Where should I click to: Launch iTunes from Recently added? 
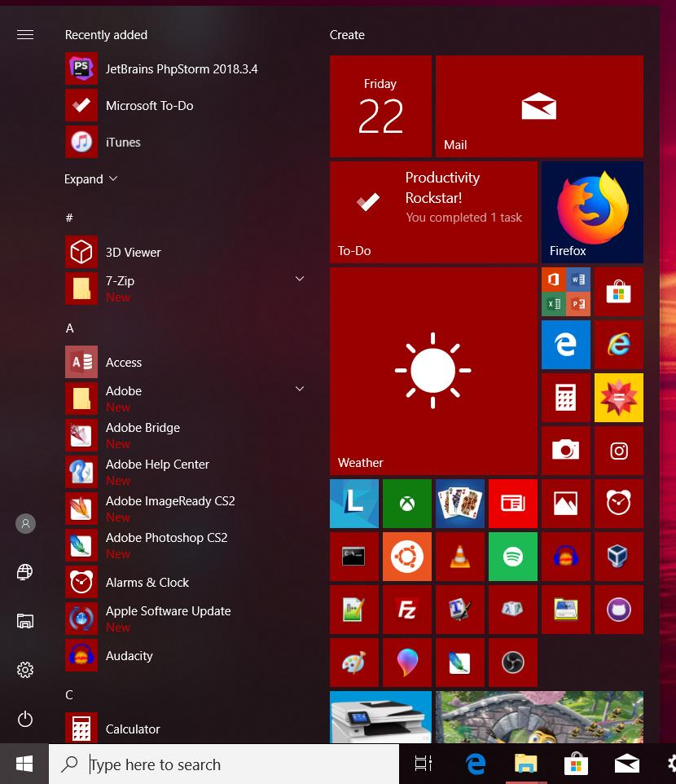(x=185, y=142)
